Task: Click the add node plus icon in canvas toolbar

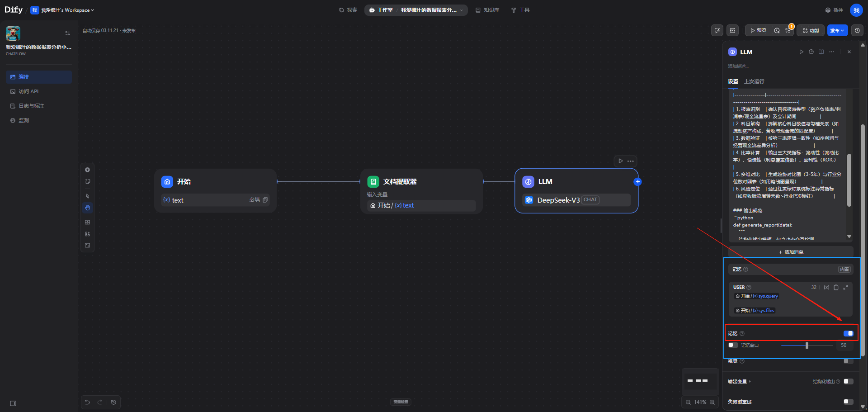Action: pos(87,170)
